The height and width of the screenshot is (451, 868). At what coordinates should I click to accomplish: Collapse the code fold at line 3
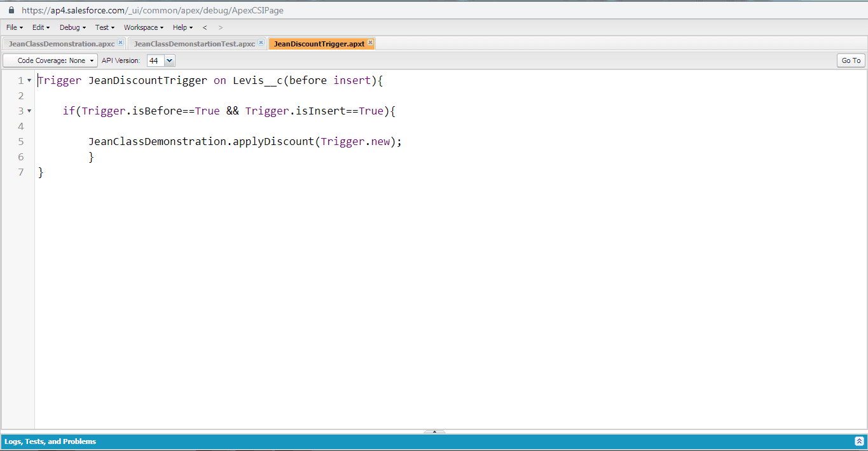[x=29, y=111]
